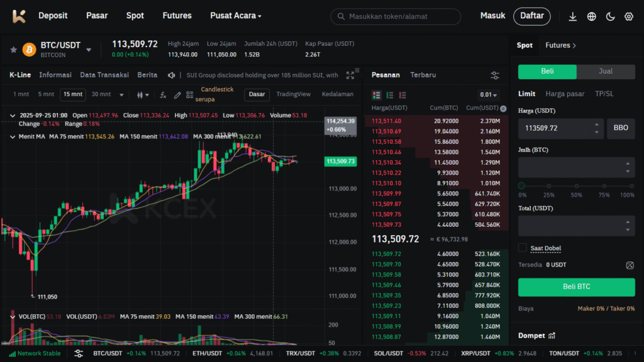Viewport: 644px width, 362px height.
Task: Toggle dark mode with the moon icon
Action: coord(609,16)
